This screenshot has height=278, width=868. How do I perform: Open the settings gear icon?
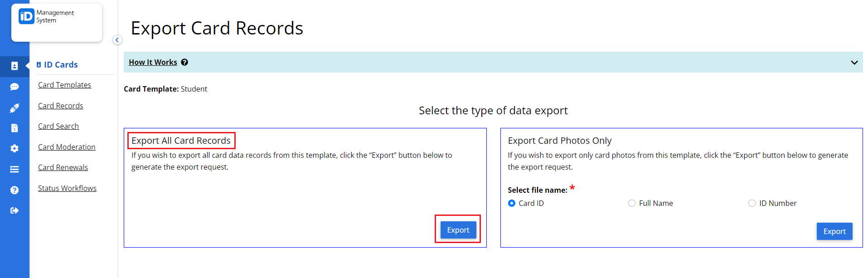coord(15,148)
